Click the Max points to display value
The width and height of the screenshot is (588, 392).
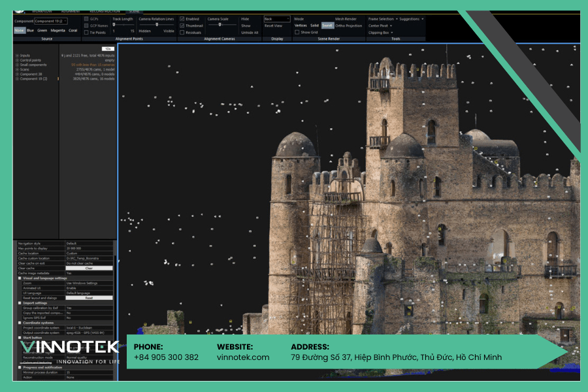89,248
